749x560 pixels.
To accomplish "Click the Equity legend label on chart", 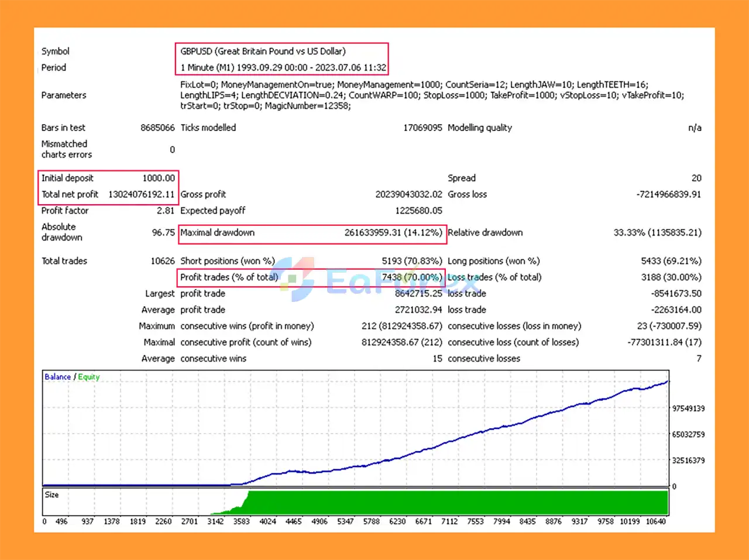I will pos(89,377).
